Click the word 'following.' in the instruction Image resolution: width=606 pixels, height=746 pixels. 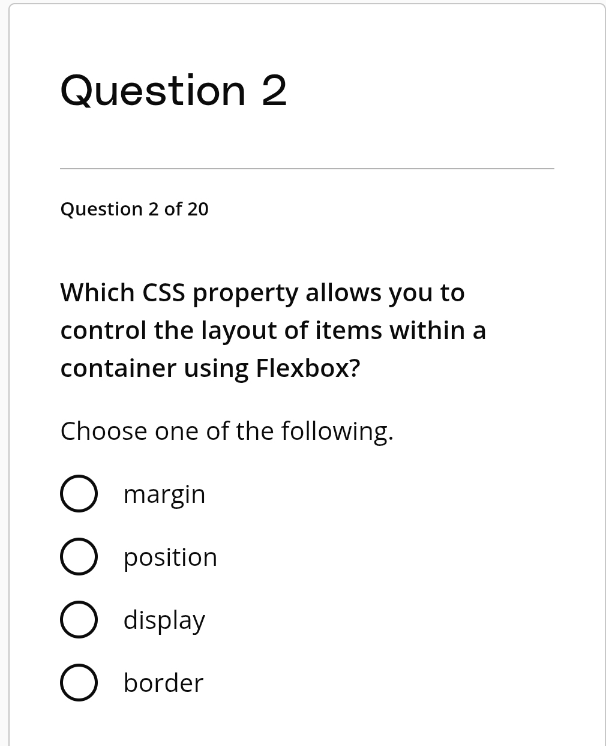[337, 432]
